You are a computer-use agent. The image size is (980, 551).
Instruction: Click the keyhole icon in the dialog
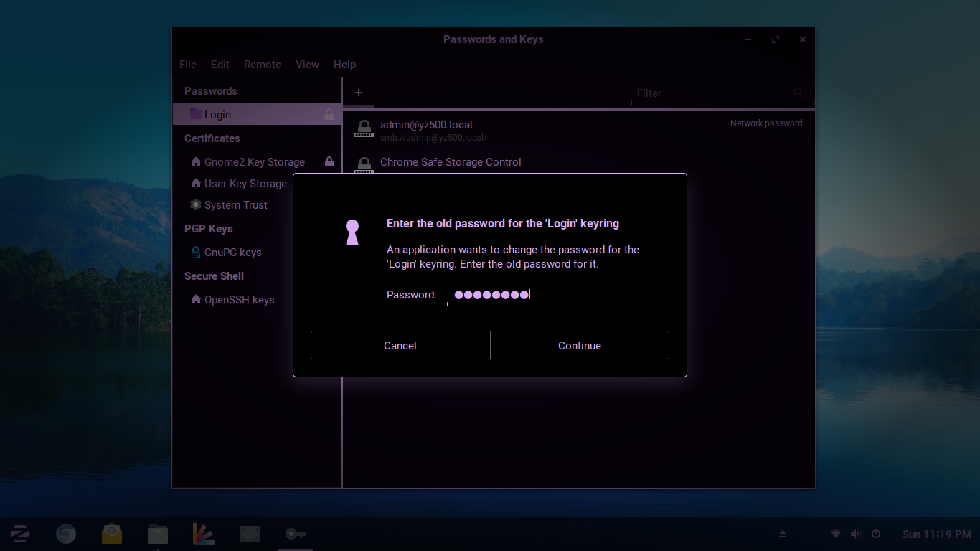point(352,232)
